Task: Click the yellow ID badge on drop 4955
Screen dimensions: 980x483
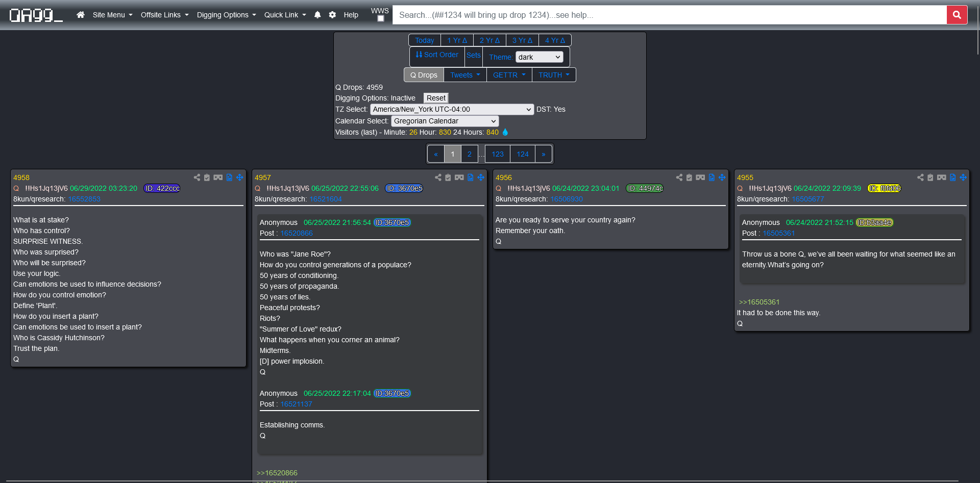Action: 885,188
